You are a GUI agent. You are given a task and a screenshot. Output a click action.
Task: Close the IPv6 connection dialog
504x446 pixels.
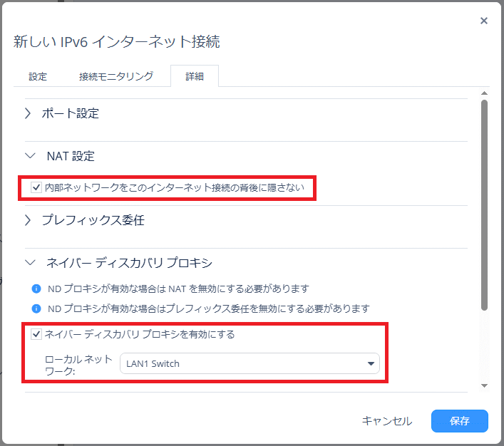tap(484, 21)
